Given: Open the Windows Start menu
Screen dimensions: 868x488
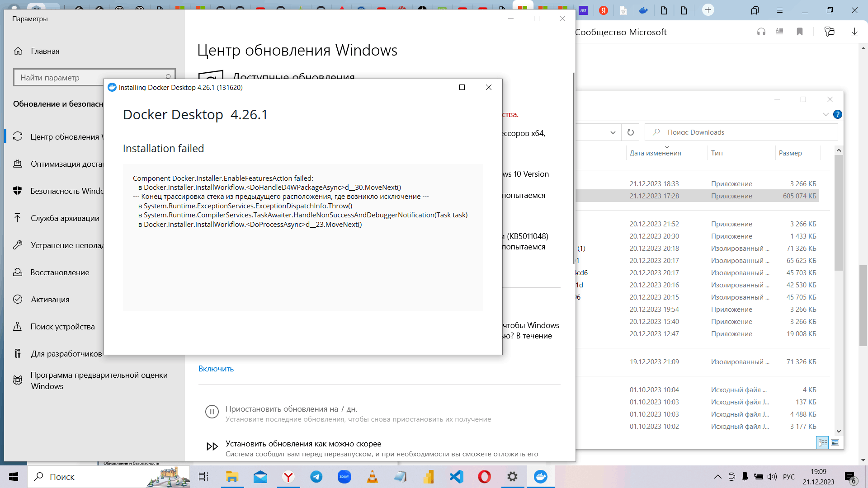Looking at the screenshot, I should [x=14, y=477].
